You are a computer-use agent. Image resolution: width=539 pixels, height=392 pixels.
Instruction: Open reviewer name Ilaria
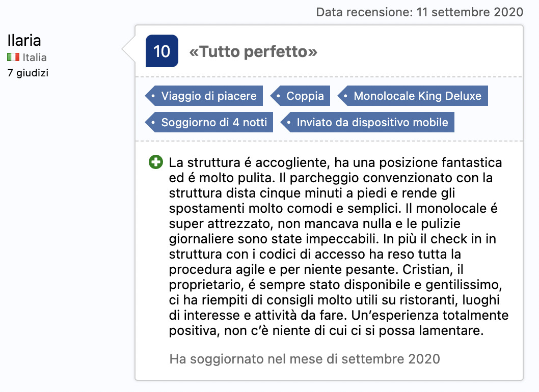tap(24, 41)
